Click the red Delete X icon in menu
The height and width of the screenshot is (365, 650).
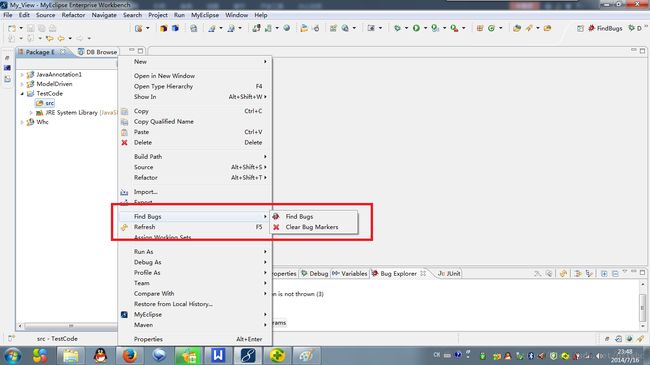coord(124,142)
